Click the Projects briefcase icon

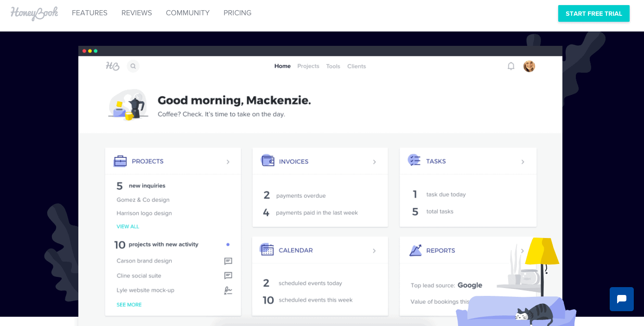[120, 161]
